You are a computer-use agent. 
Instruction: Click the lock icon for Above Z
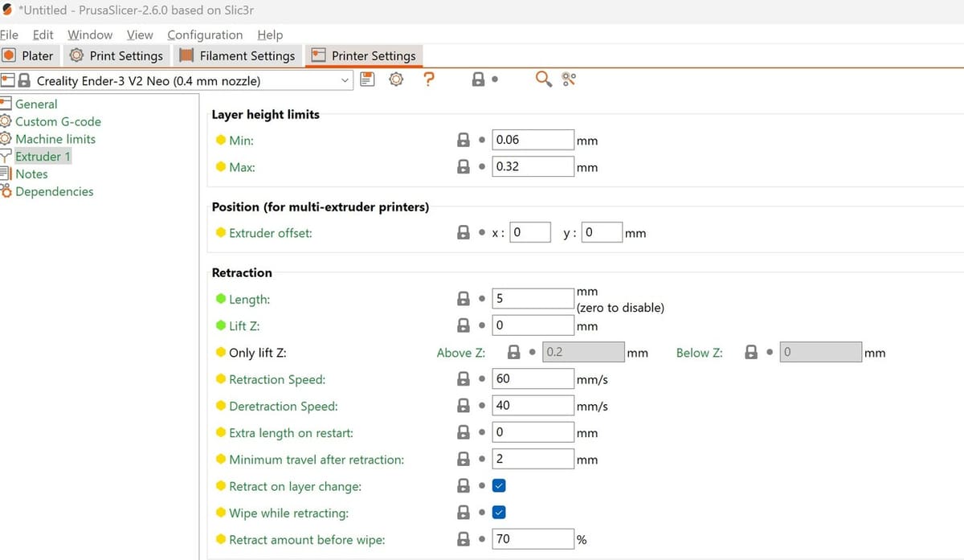tap(515, 352)
